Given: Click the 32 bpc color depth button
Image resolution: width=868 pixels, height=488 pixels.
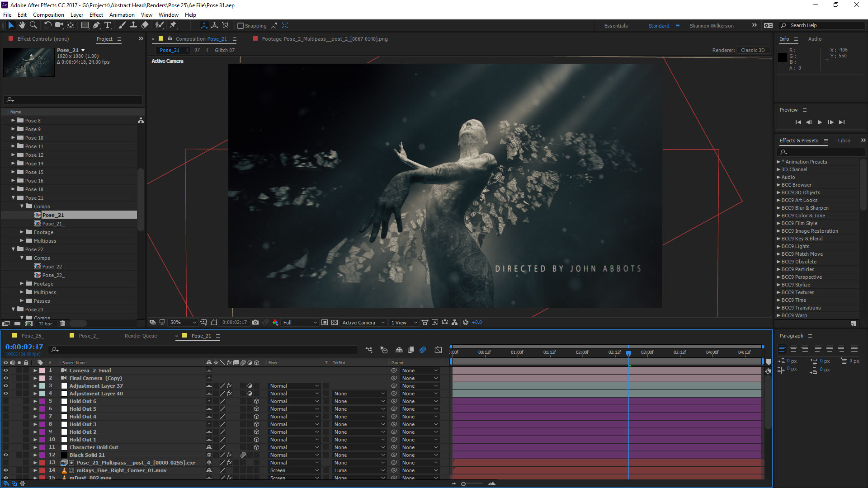Looking at the screenshot, I should (45, 324).
